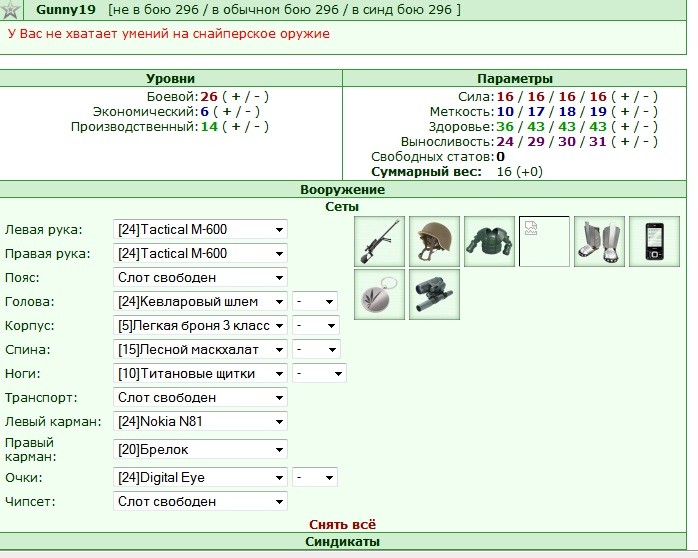The height and width of the screenshot is (558, 698).
Task: Click the Вооружение section header
Action: [x=342, y=190]
